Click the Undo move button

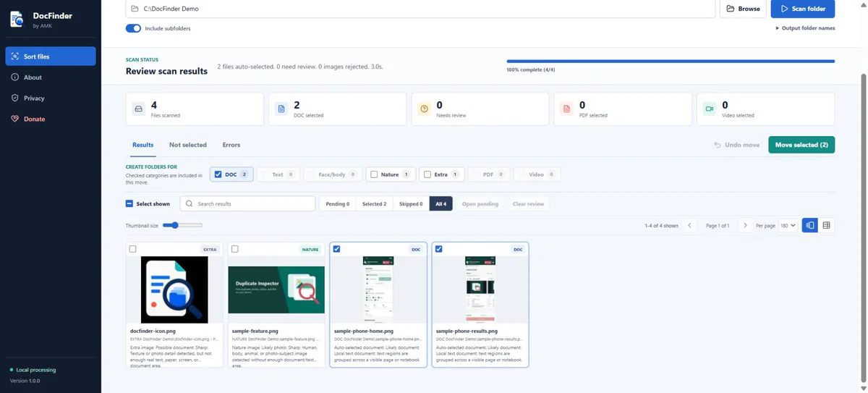[x=736, y=145]
